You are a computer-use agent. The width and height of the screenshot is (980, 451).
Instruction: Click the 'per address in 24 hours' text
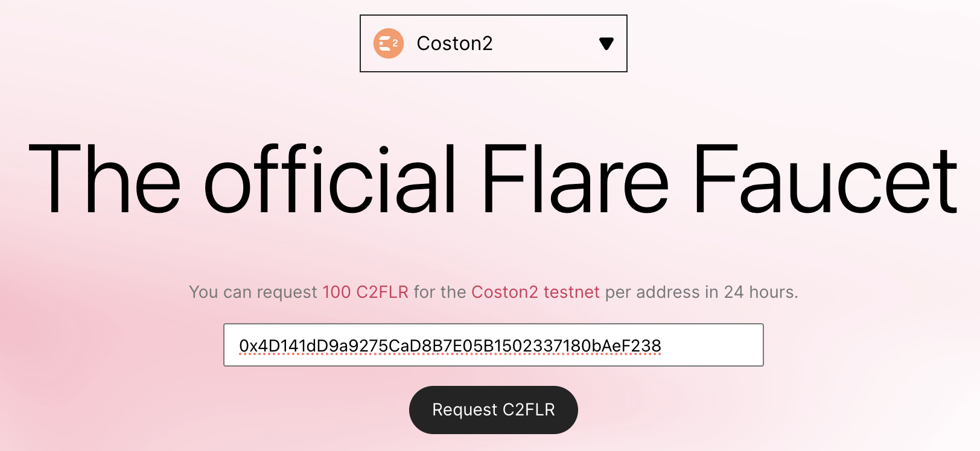[701, 292]
